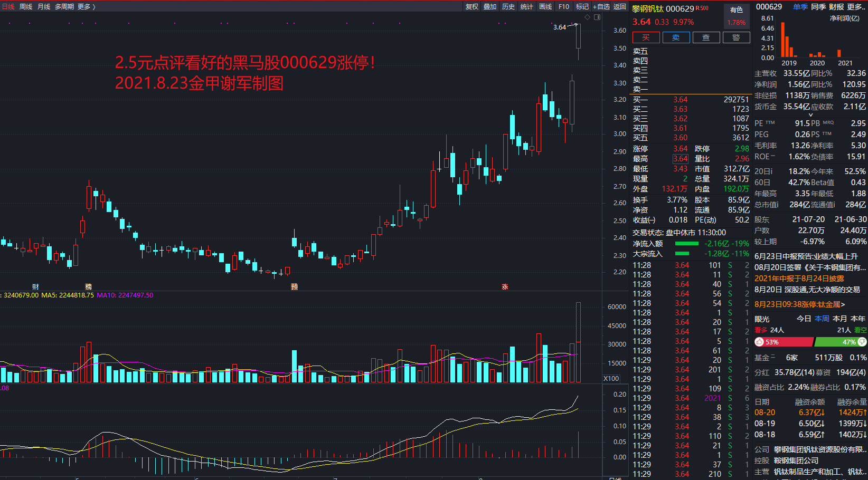Screen dimensions: 868x480
Task: Click the 标记 mark button
Action: pos(582,7)
